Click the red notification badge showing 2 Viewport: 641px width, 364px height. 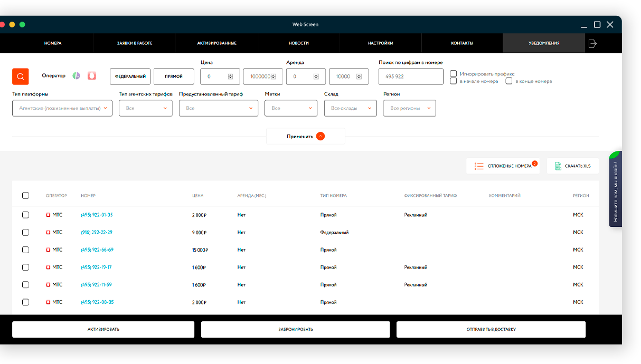point(534,164)
